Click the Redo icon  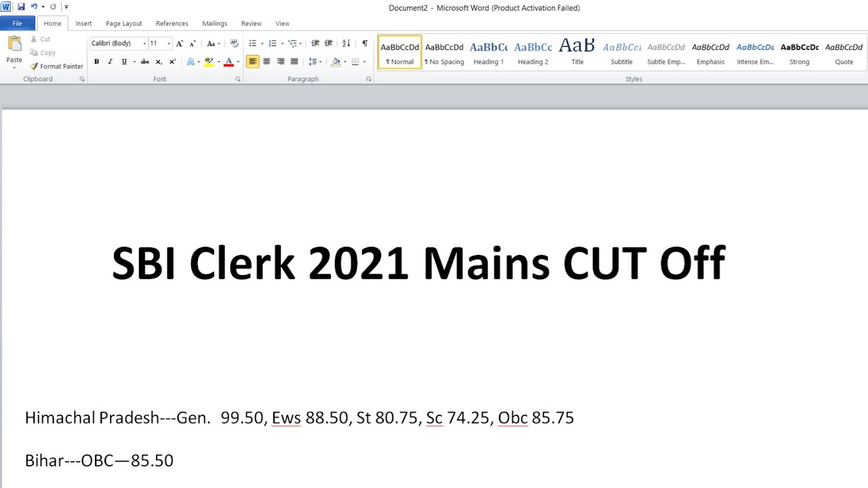click(53, 7)
